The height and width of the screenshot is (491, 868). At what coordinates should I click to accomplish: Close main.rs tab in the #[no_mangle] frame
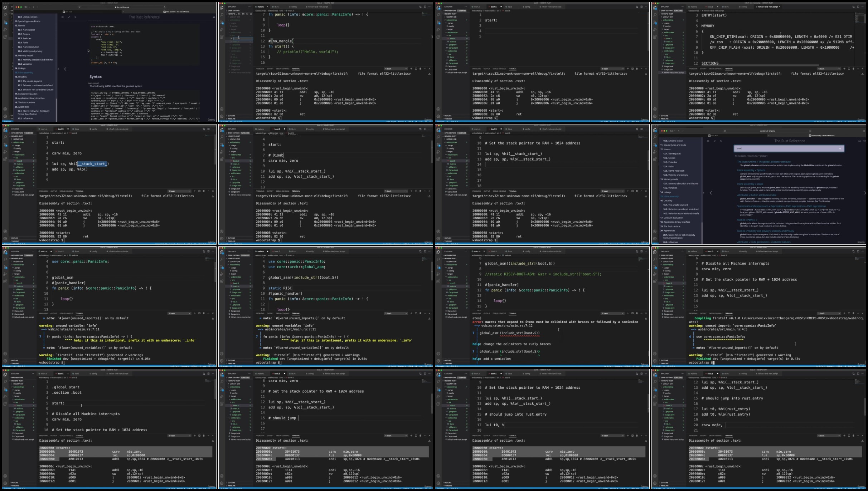pos(268,7)
